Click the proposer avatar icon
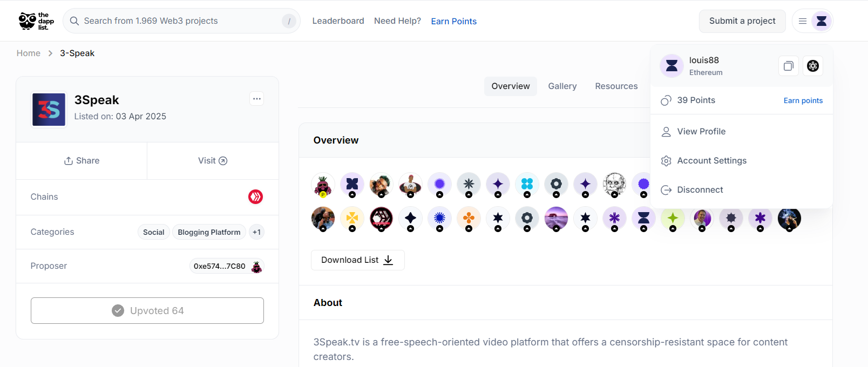Viewport: 868px width, 367px height. pos(257,266)
